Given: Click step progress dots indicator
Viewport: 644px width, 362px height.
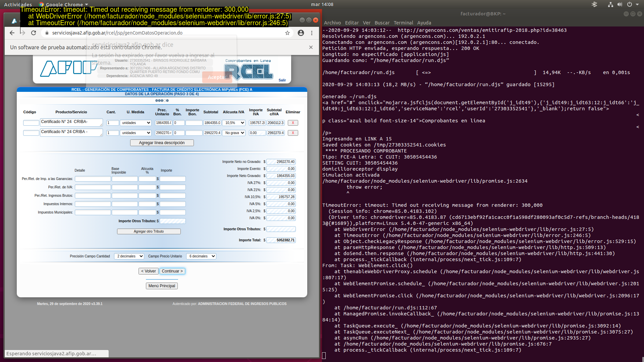Looking at the screenshot, I should click(162, 101).
